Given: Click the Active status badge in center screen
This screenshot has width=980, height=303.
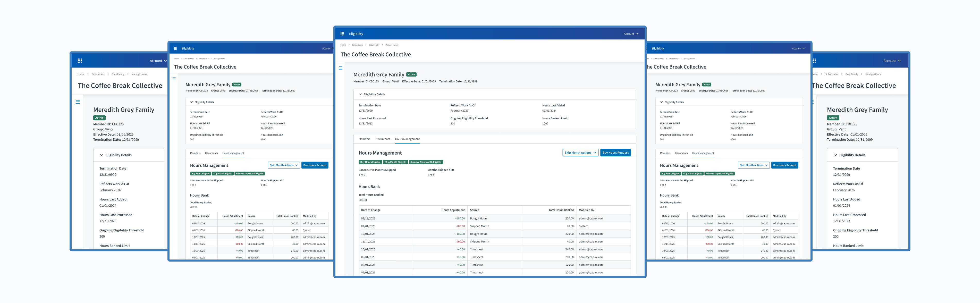Looking at the screenshot, I should (x=411, y=75).
